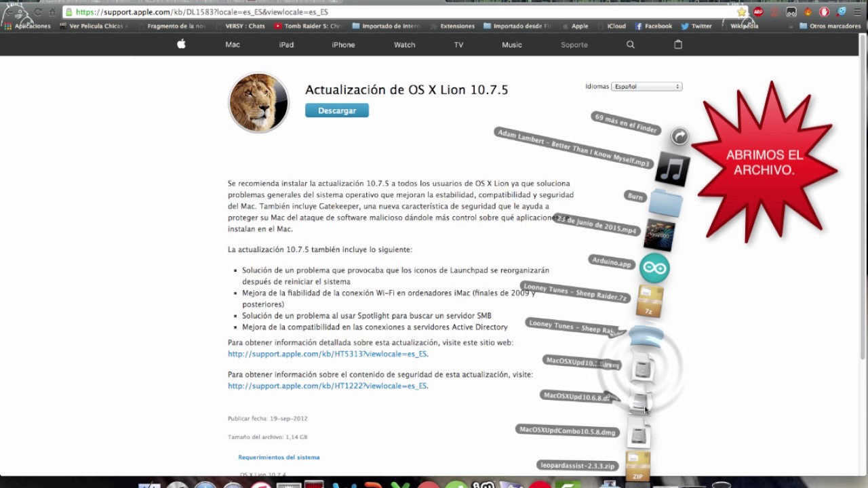Reload the page with the refresh icon

click(39, 12)
